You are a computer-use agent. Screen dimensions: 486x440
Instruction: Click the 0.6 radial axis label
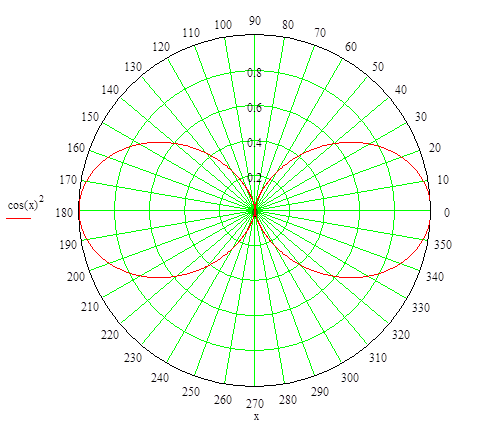pos(255,108)
